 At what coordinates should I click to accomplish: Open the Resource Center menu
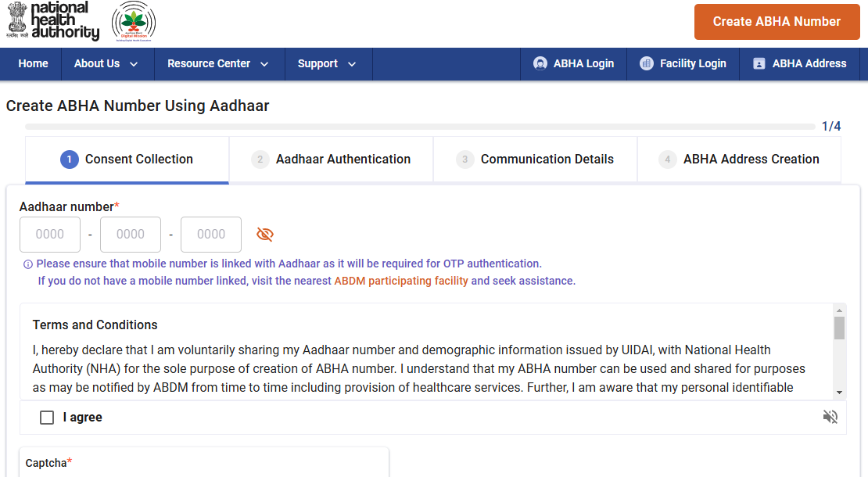point(219,63)
